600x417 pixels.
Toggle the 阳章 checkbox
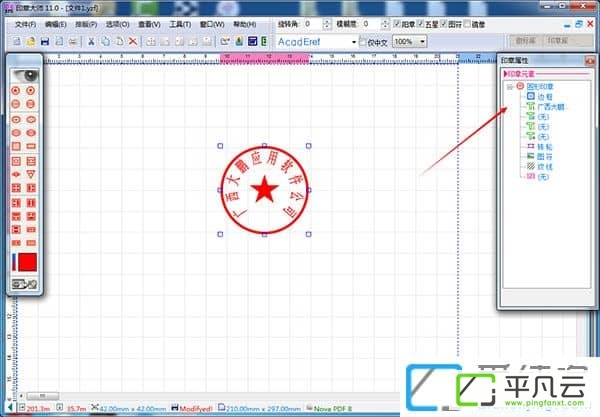click(397, 24)
